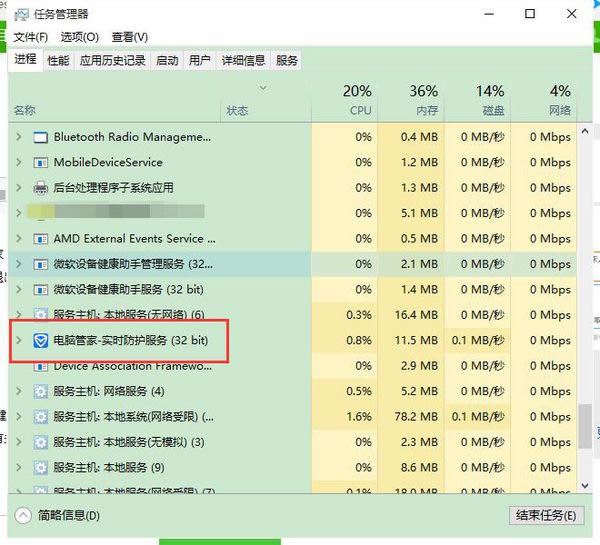
Task: Click gear icon of 服务主机: 网络服务 (4)
Action: (x=41, y=391)
